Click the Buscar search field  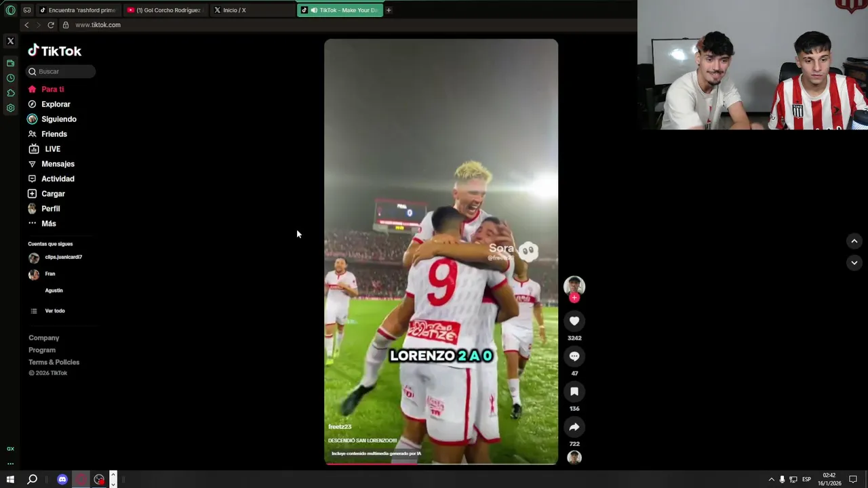(61, 71)
